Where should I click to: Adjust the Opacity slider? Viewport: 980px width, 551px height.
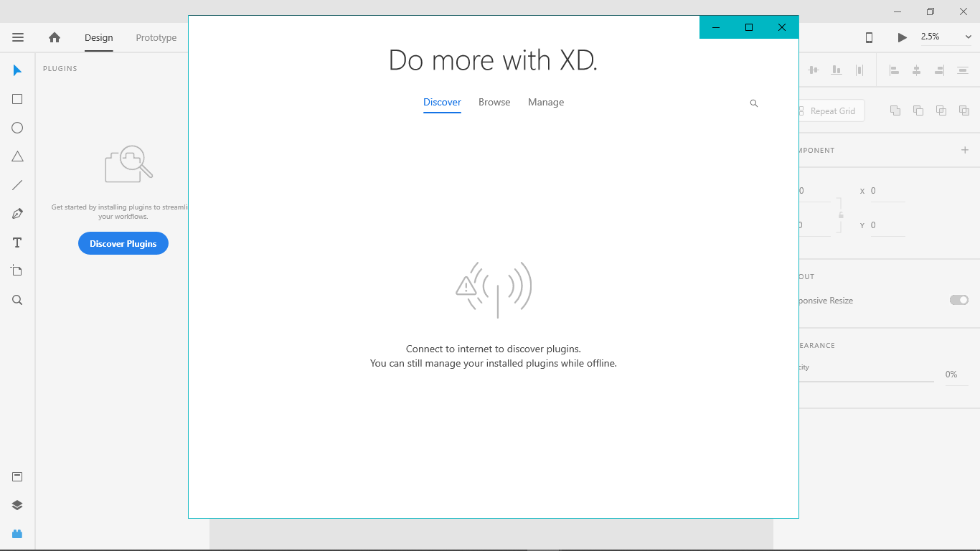click(866, 381)
